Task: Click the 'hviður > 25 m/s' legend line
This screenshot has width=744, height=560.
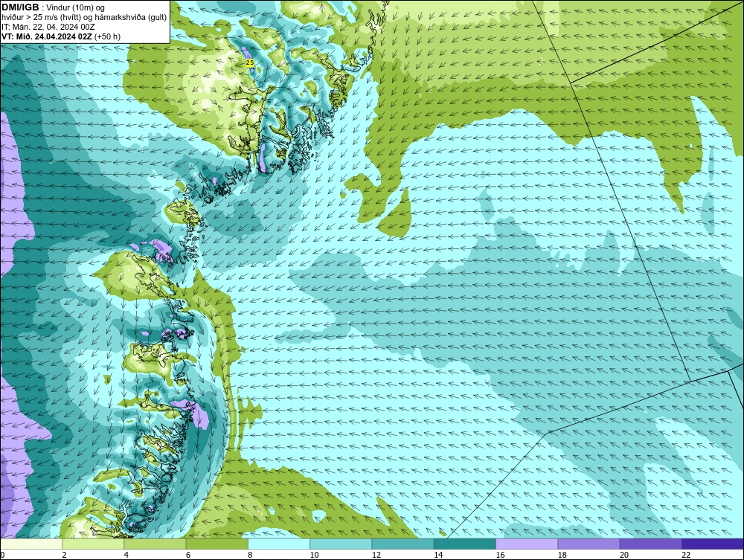Action: click(84, 17)
